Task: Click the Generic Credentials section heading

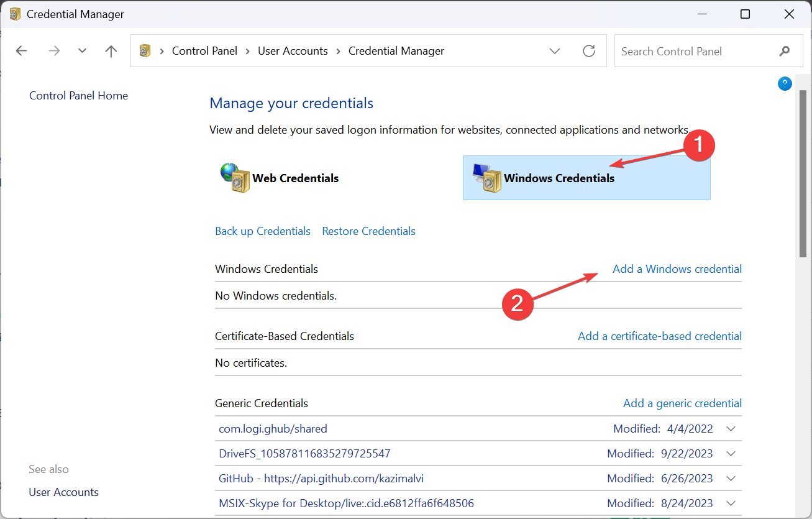Action: (x=262, y=403)
